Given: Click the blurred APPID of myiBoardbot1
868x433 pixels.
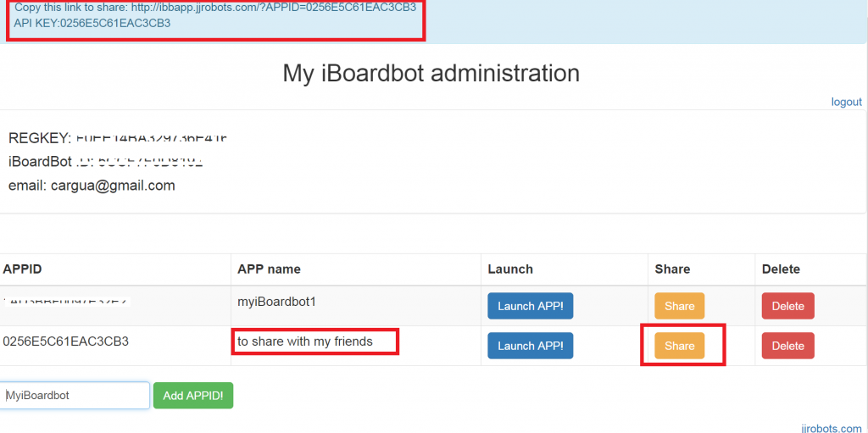Looking at the screenshot, I should coord(66,302).
